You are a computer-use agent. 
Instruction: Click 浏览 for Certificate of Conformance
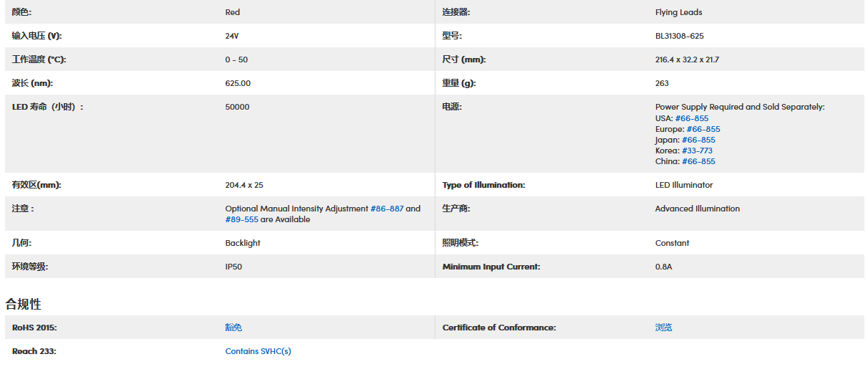click(664, 328)
